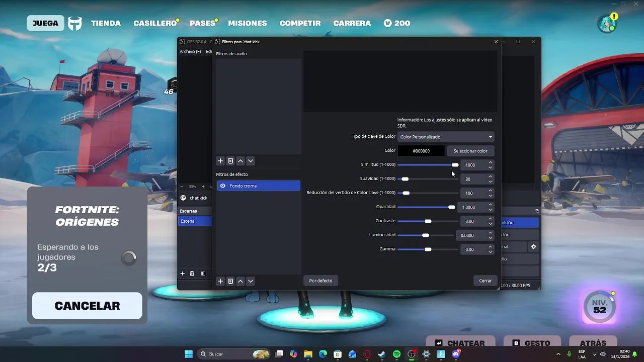Viewport: 644px width, 362px height.
Task: Undock OBS controls panel icon
Action: [537, 211]
